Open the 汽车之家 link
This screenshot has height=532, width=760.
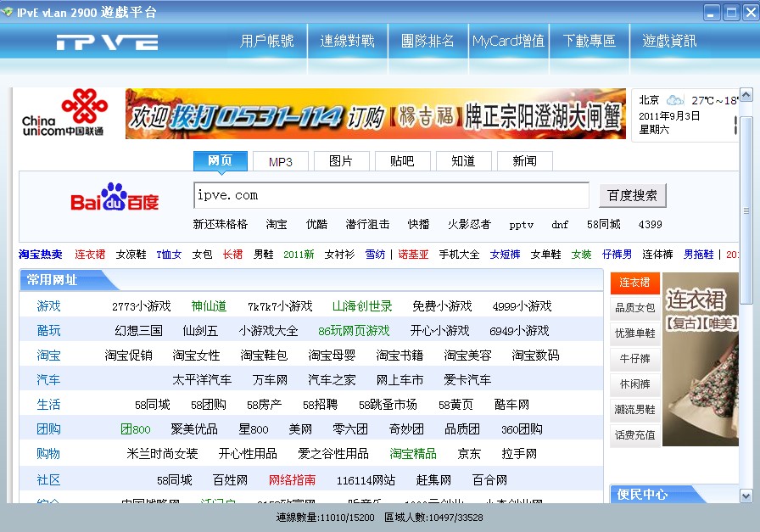(x=332, y=380)
